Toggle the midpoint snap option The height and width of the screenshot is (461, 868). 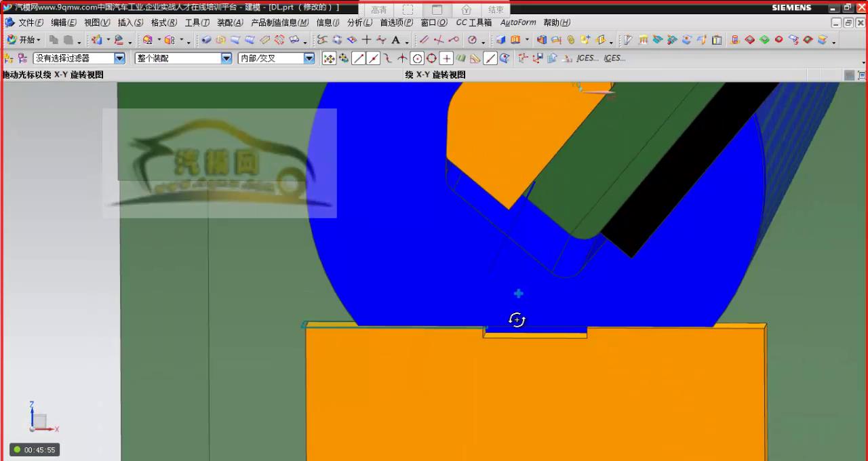(x=373, y=58)
